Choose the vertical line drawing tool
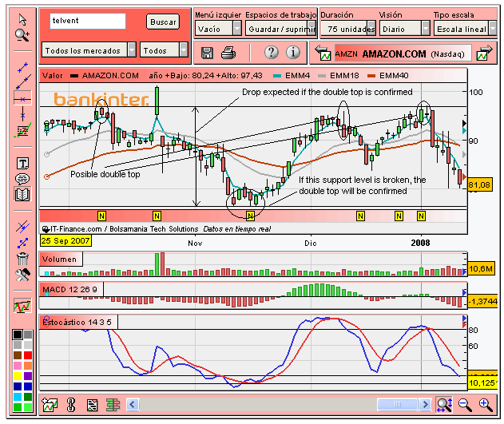The width and height of the screenshot is (504, 424). click(22, 114)
